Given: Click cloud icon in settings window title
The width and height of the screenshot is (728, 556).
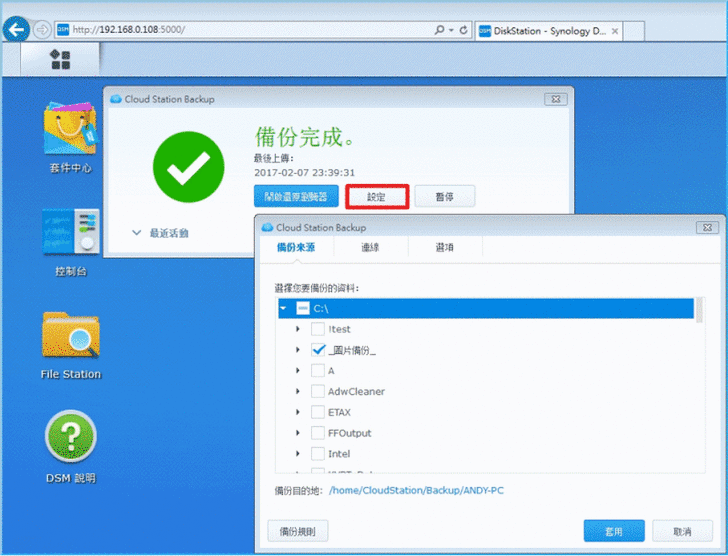Looking at the screenshot, I should [x=267, y=227].
